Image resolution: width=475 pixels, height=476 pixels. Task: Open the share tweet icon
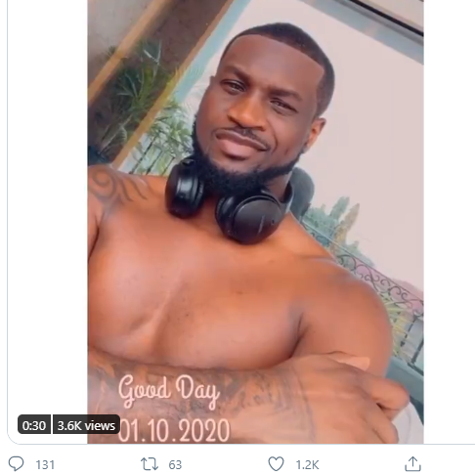tap(412, 463)
